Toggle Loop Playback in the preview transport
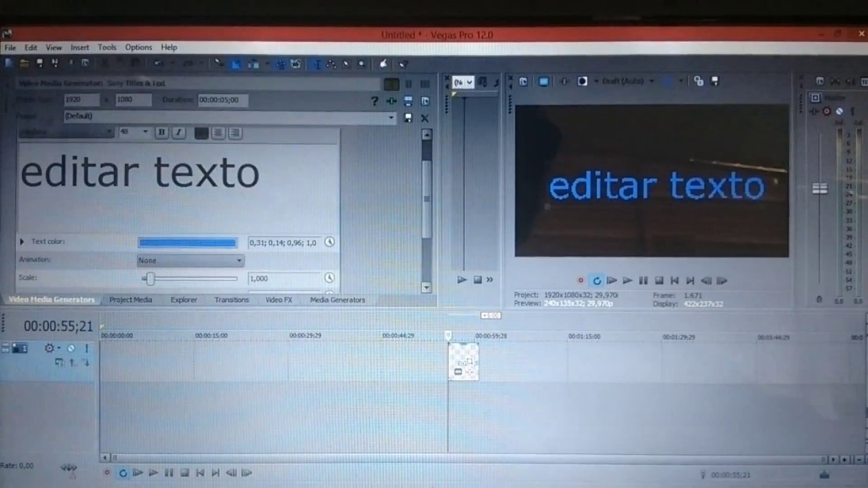Viewport: 868px width, 488px height. click(597, 281)
